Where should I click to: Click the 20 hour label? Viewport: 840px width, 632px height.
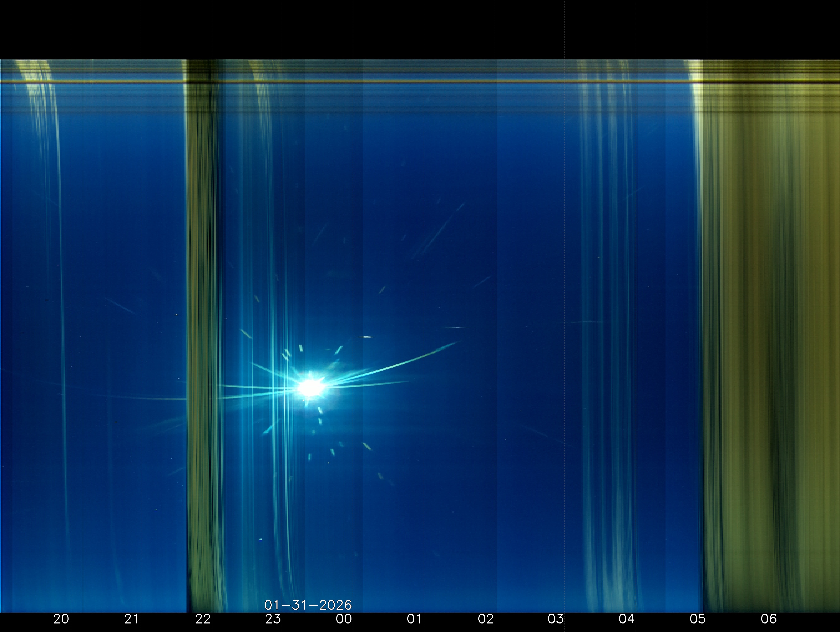[61, 619]
